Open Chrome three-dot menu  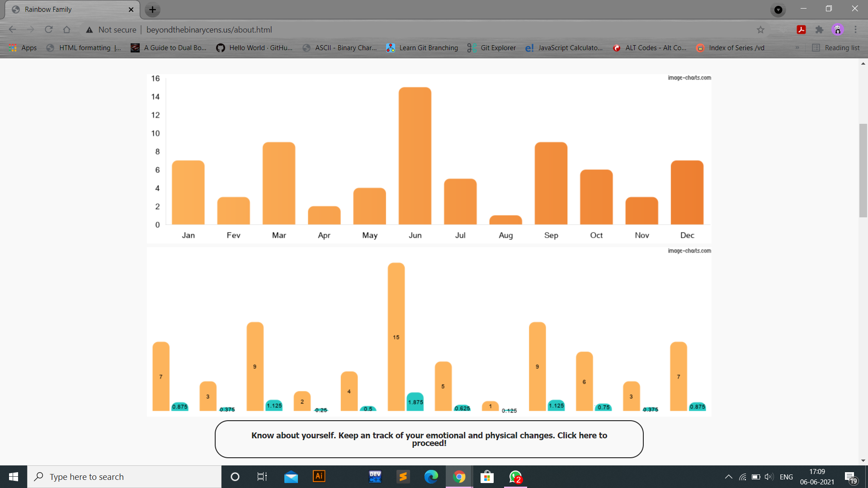tap(855, 30)
